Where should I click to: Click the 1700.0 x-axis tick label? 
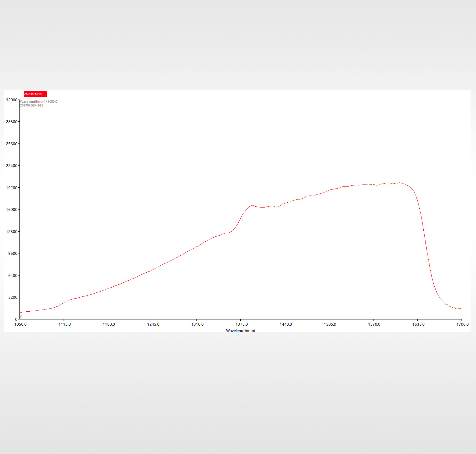(x=462, y=324)
